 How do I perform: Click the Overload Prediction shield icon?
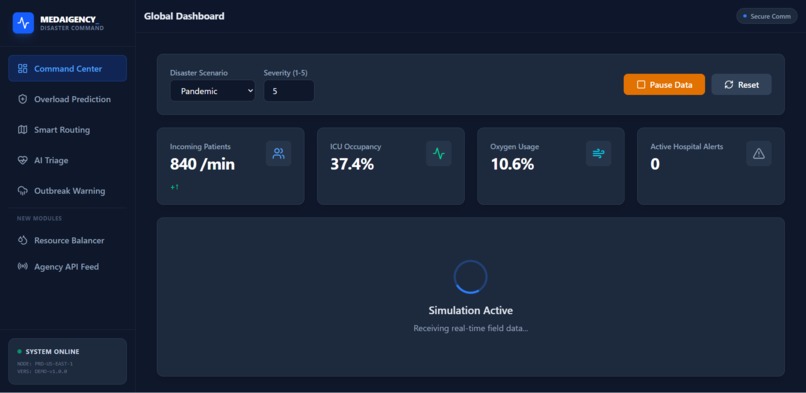[22, 99]
